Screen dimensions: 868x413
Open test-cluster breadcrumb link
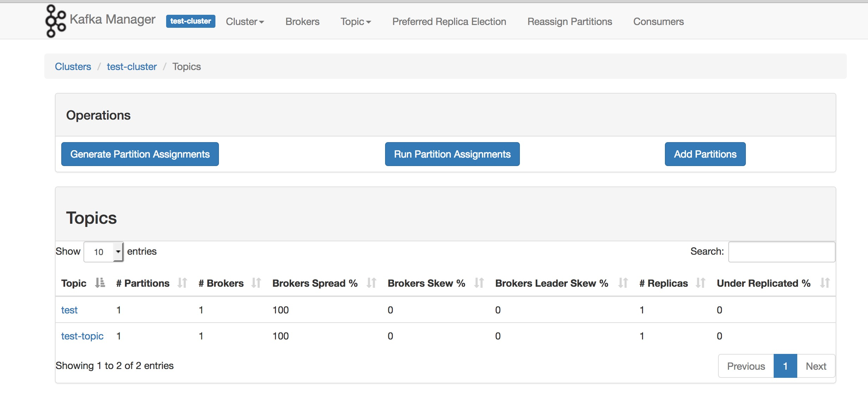[x=132, y=66]
